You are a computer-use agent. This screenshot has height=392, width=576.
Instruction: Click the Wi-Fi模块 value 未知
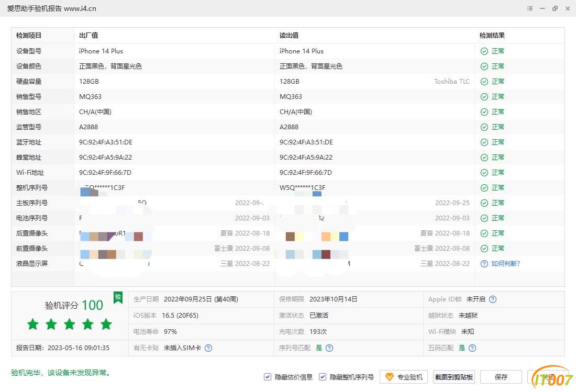[x=468, y=332]
